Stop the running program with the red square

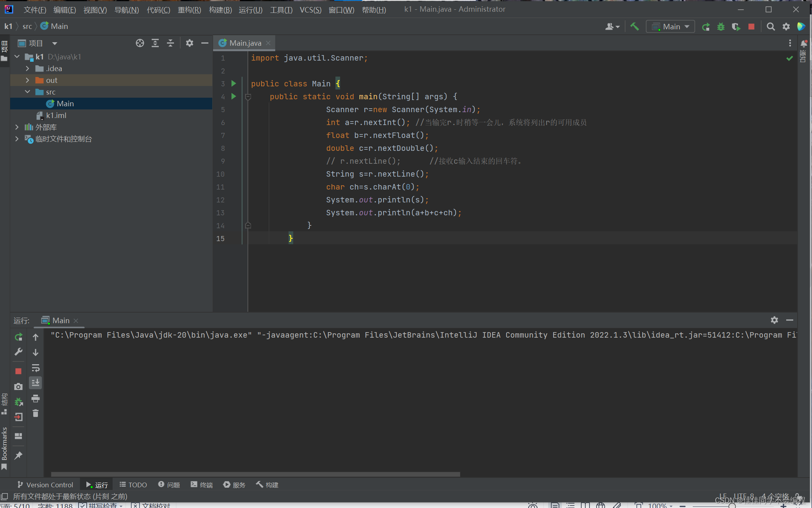click(x=751, y=27)
